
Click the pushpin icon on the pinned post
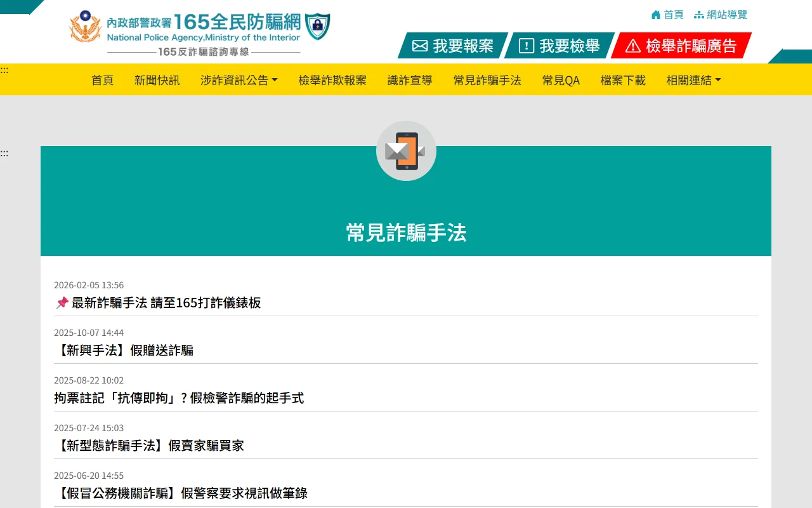(x=62, y=303)
